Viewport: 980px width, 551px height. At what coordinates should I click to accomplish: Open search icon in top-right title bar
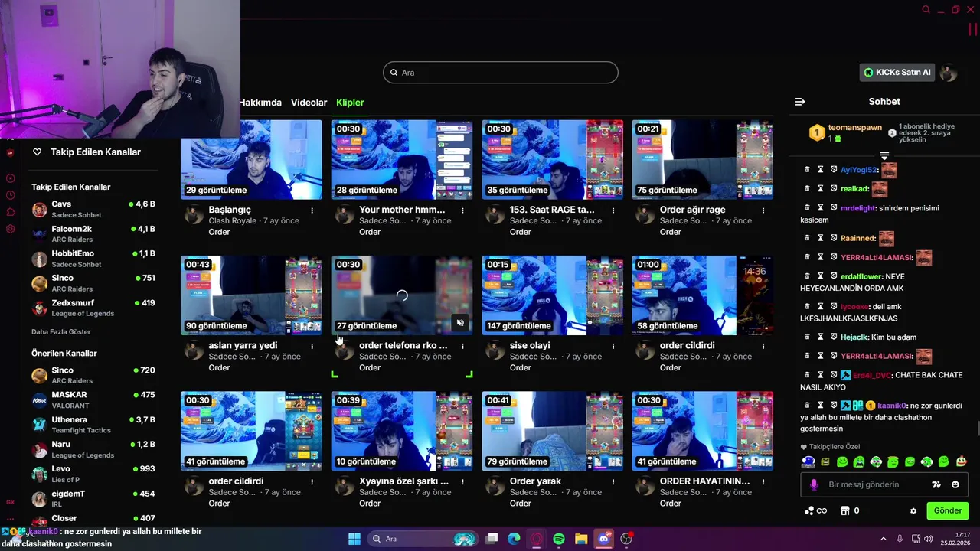[926, 10]
